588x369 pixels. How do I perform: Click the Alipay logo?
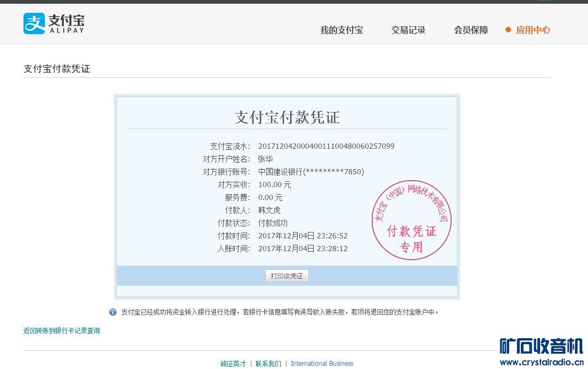(54, 23)
